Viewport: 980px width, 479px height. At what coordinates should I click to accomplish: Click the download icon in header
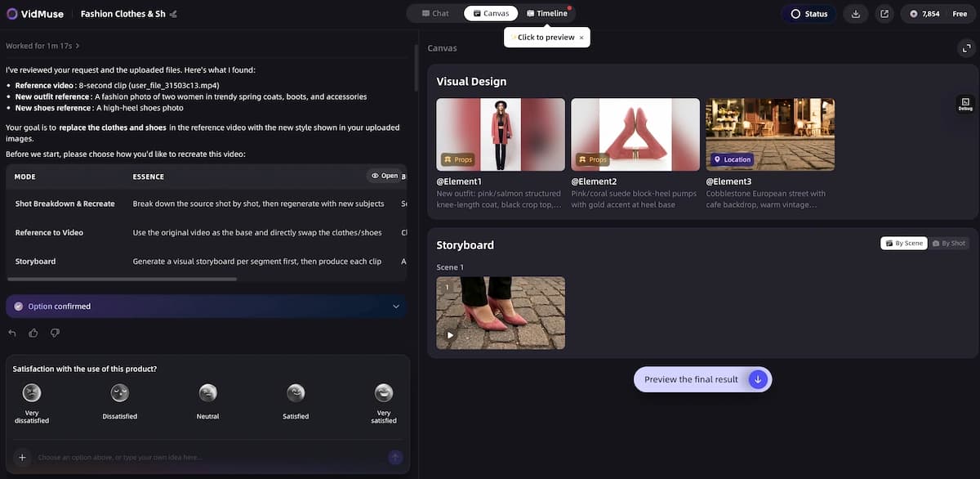(856, 14)
